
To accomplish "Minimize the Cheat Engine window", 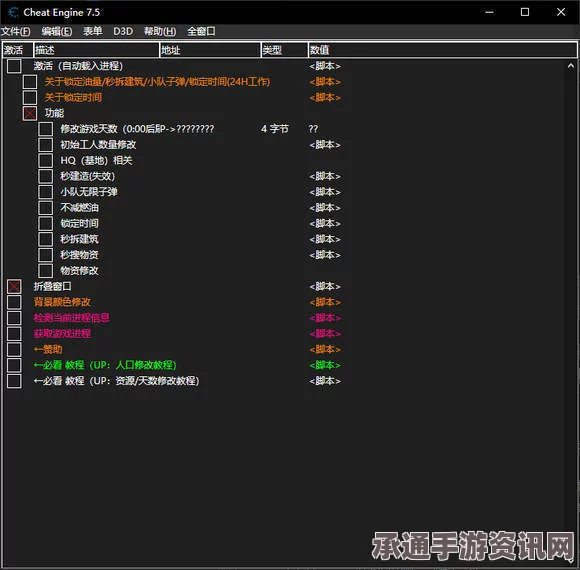I will coord(489,12).
